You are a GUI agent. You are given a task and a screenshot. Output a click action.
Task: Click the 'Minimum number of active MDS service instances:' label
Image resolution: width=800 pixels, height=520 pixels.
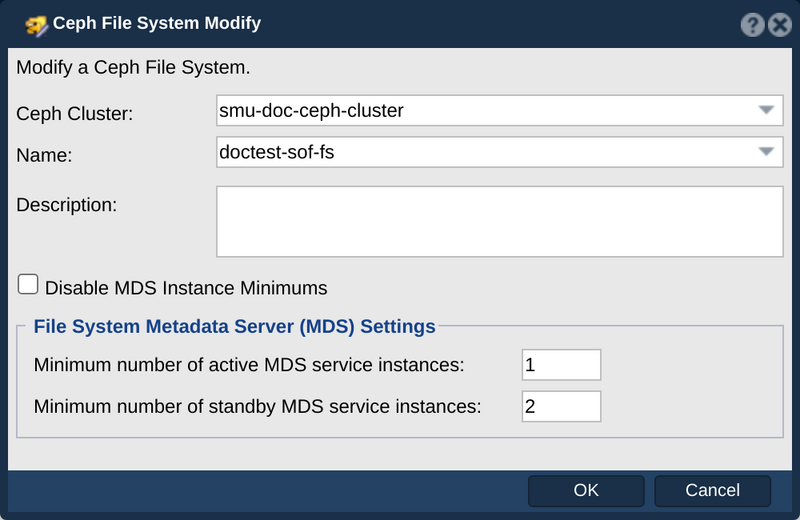coord(249,365)
